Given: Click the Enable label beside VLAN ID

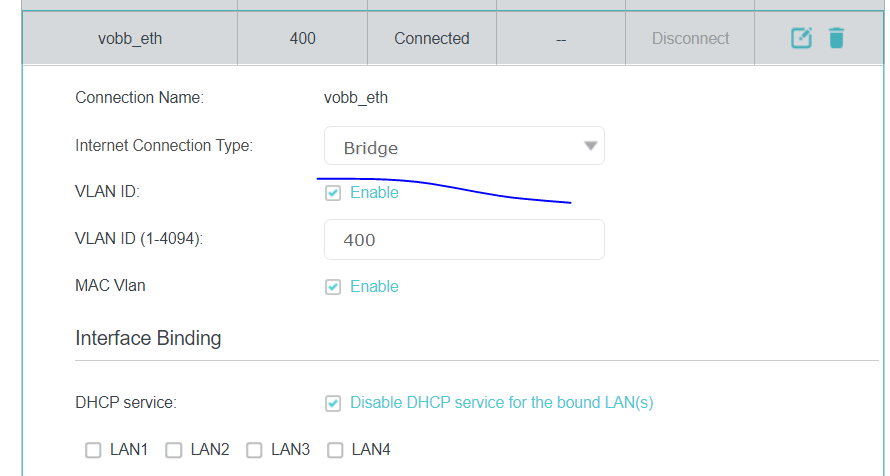Looking at the screenshot, I should click(374, 192).
